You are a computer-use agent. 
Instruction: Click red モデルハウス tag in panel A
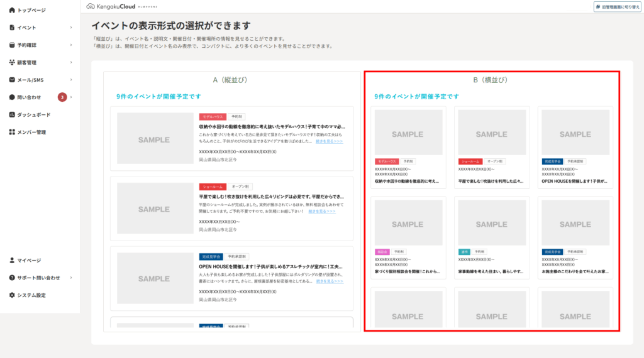(213, 117)
